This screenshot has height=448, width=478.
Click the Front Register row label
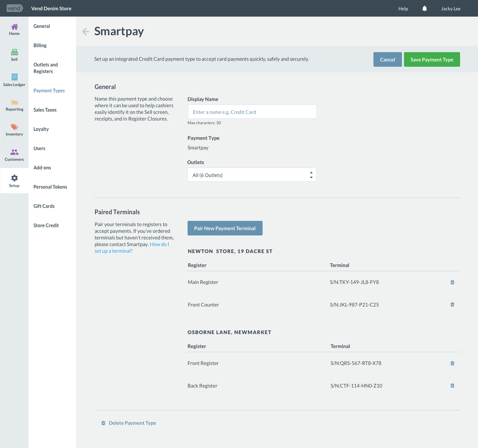tap(203, 363)
